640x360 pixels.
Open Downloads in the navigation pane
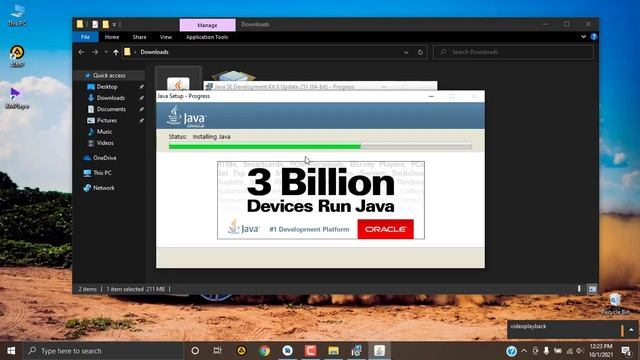coord(111,98)
